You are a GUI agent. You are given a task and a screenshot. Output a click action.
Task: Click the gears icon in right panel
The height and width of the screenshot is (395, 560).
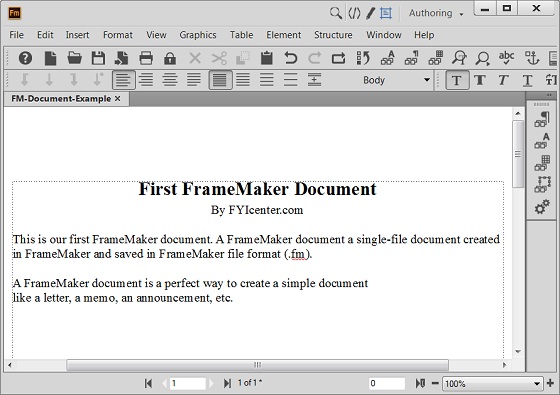click(542, 207)
